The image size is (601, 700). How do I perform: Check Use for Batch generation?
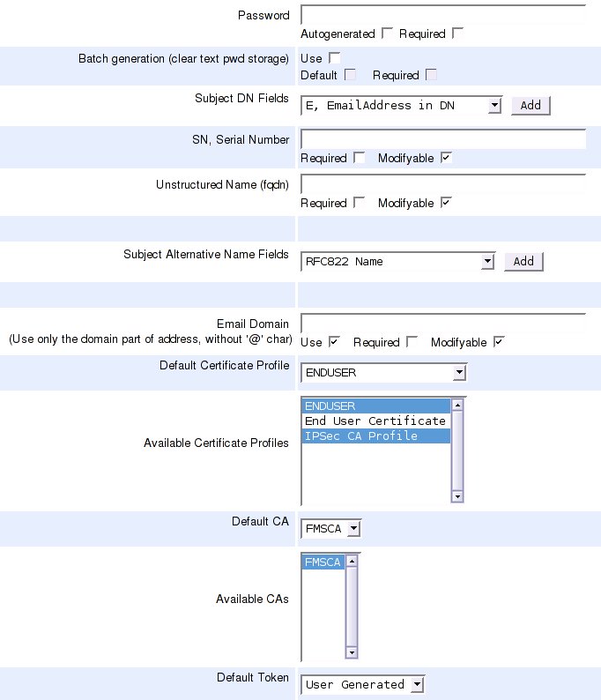tap(334, 58)
